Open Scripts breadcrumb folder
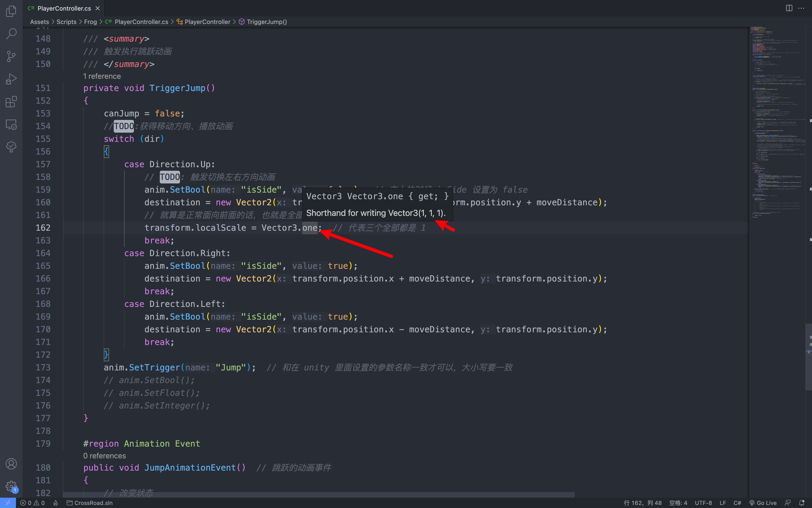Screen dimensions: 812x508 point(66,22)
